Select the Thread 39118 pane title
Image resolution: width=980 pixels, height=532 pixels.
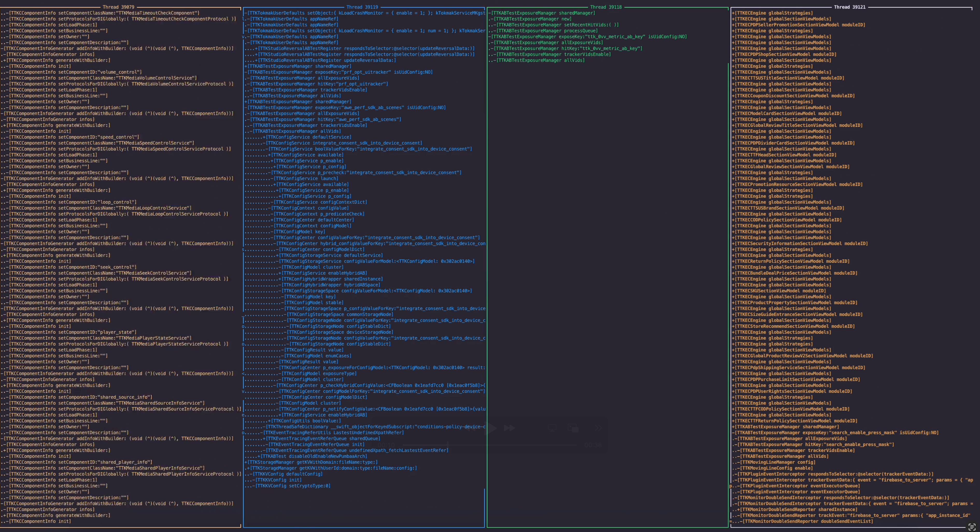pos(606,7)
